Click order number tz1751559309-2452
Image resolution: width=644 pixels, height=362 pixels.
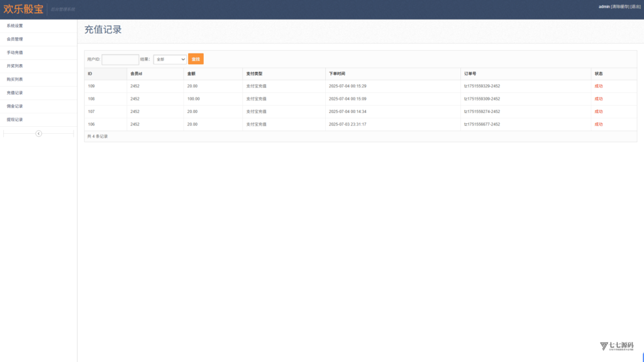(x=482, y=99)
